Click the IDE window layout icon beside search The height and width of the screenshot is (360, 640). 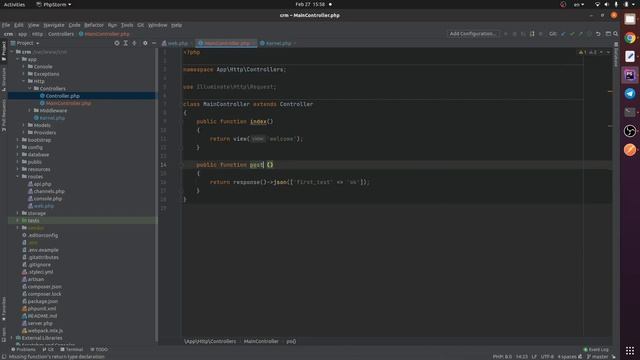point(608,34)
